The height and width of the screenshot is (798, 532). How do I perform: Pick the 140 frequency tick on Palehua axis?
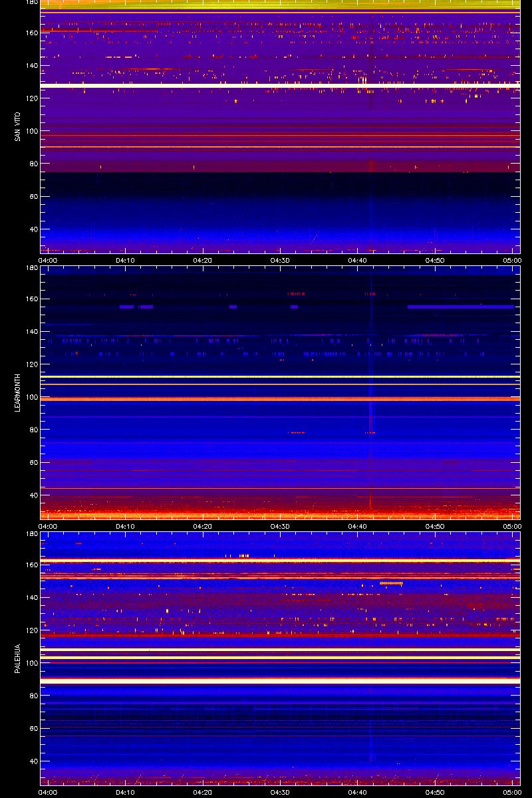coord(31,597)
